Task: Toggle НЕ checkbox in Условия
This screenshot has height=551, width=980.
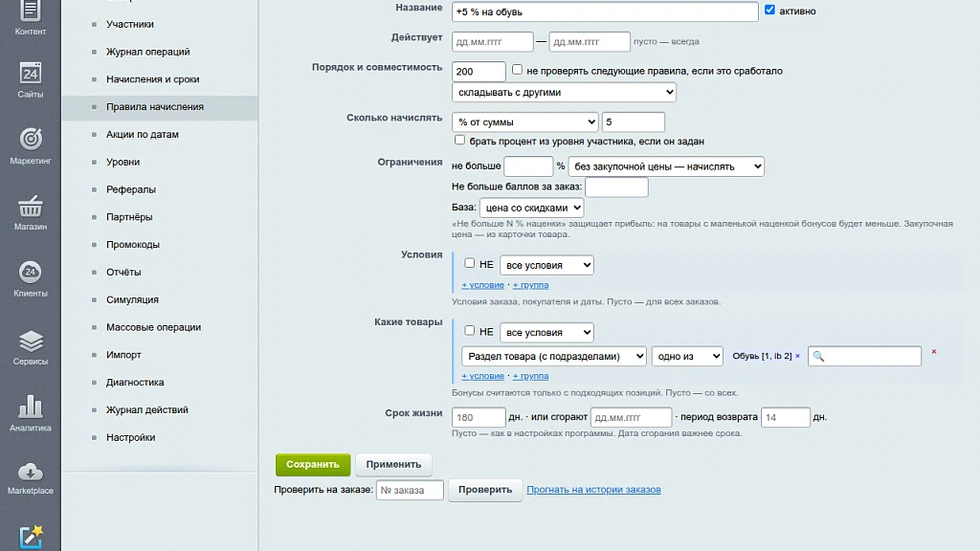Action: (469, 264)
